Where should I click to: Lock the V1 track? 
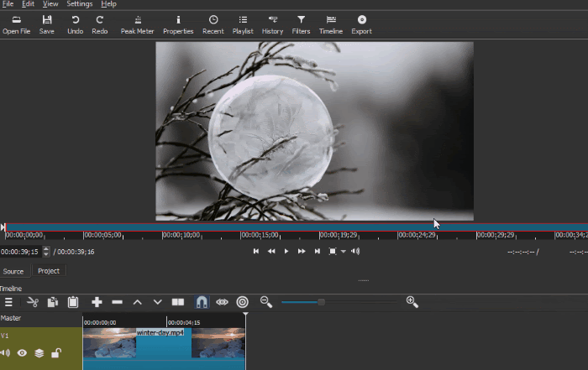55,353
